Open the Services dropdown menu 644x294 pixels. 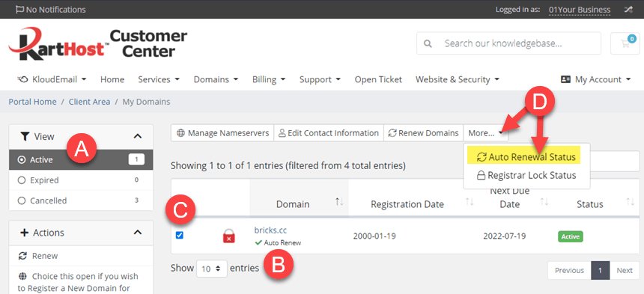tap(159, 79)
